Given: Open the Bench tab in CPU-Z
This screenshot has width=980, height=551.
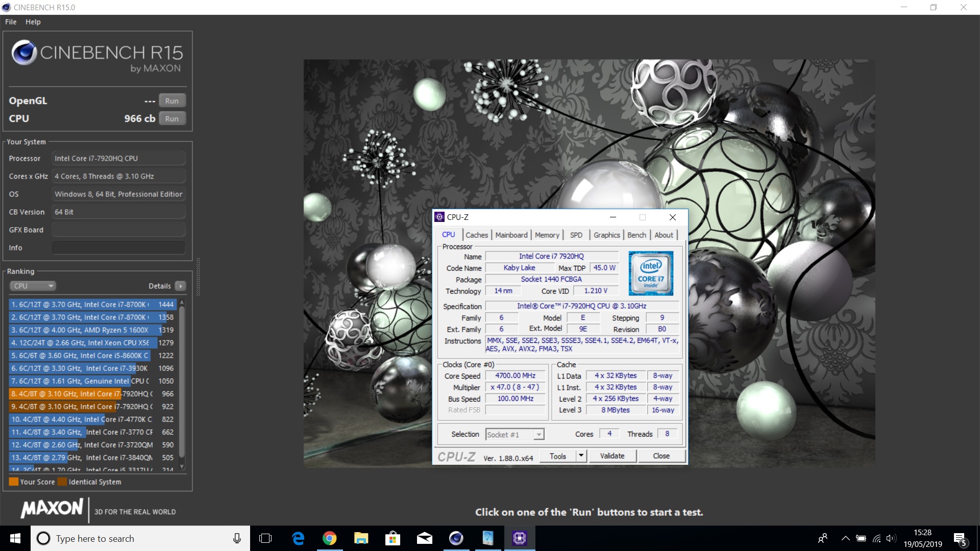Looking at the screenshot, I should pos(637,235).
